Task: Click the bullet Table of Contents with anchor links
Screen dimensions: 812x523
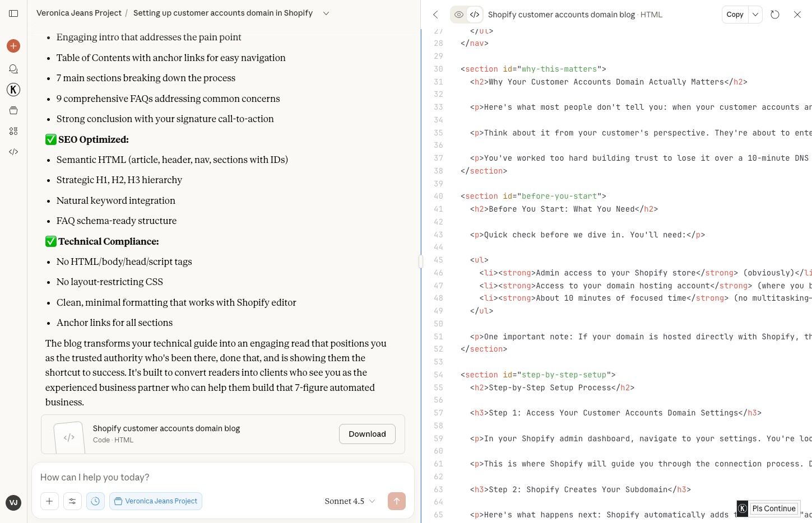Action: click(171, 58)
